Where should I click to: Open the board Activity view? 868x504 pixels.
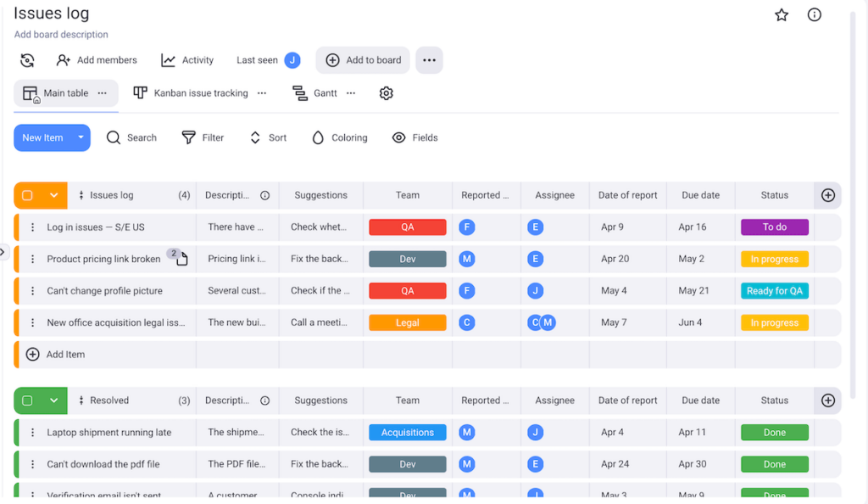point(187,59)
